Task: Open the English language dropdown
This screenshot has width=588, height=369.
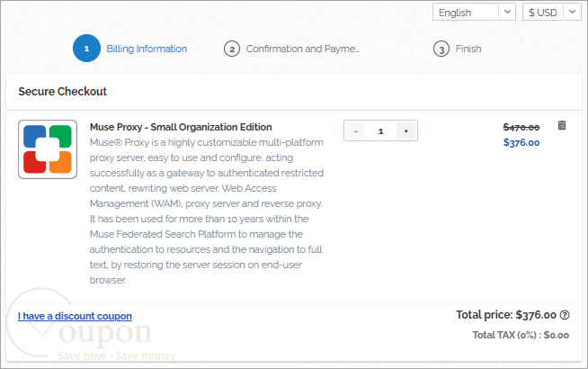Action: coord(474,13)
